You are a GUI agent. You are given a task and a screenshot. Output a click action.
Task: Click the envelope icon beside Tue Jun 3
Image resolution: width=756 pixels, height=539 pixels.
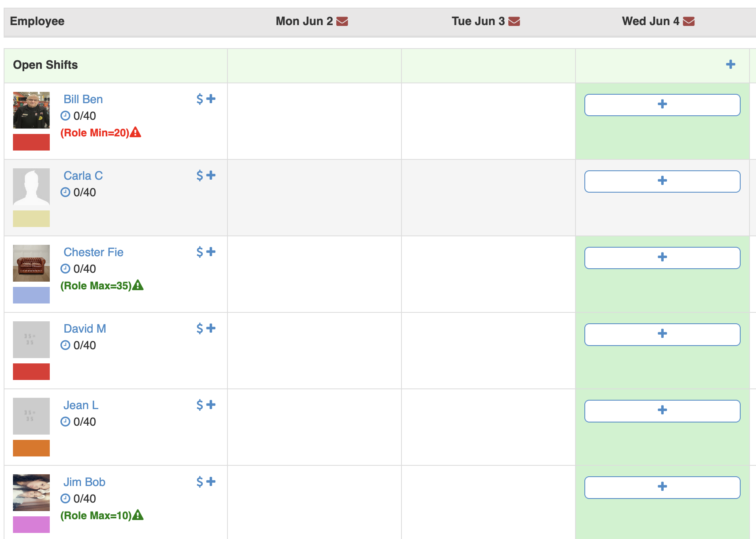click(514, 21)
